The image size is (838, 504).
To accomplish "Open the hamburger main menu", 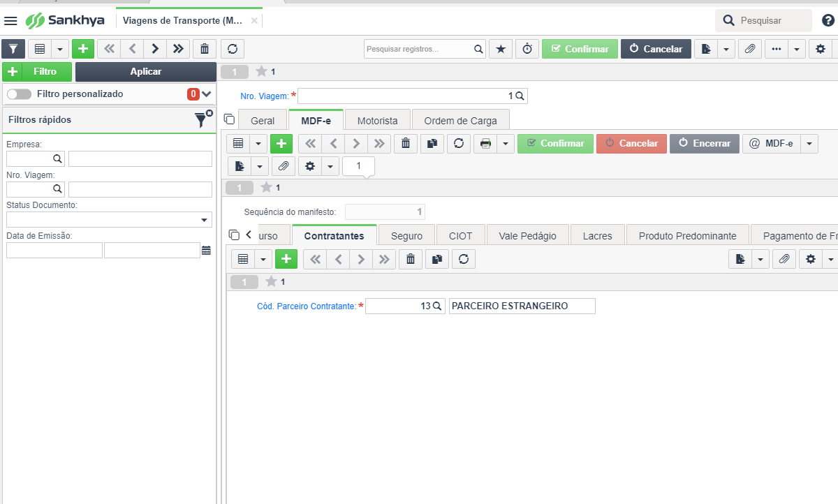I will point(11,20).
